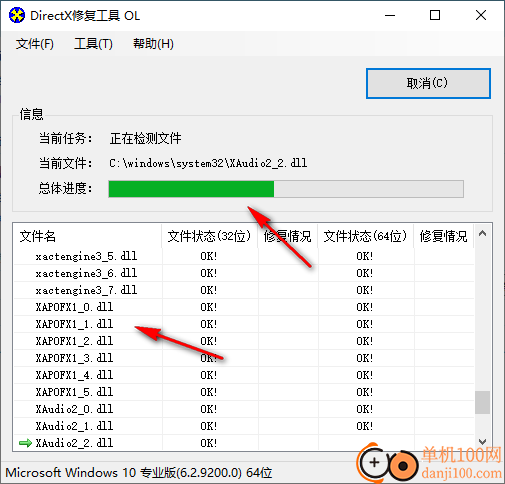Select the XAPOFX1_4.dll row

pos(244,375)
